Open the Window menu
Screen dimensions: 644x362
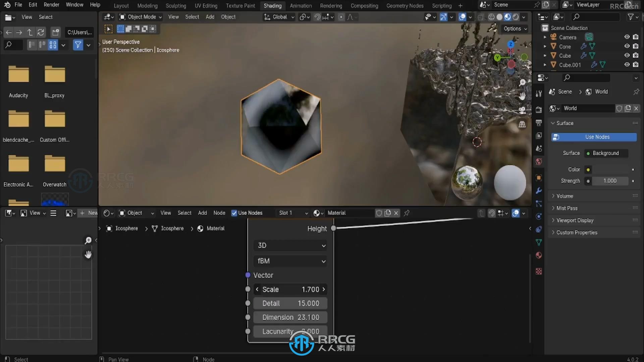(x=74, y=5)
